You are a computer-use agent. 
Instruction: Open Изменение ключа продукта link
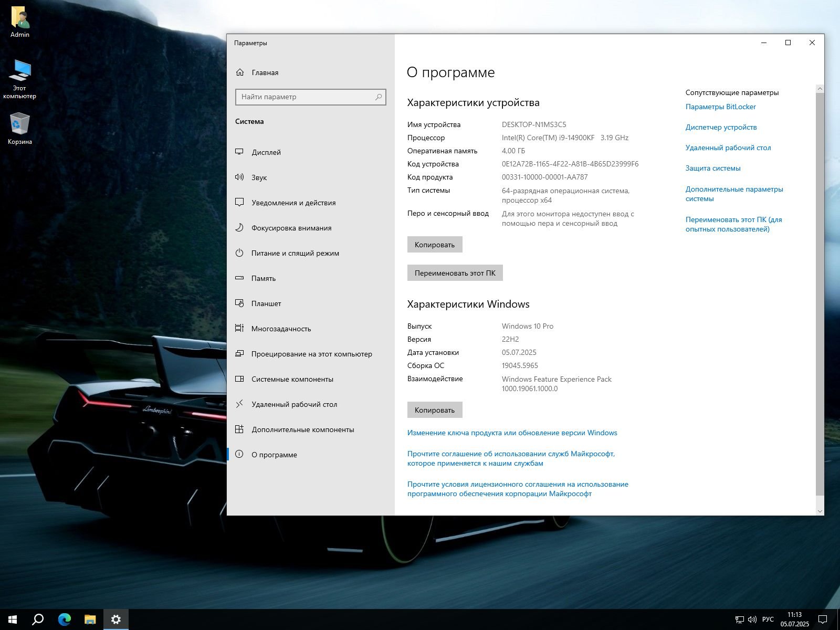[x=512, y=433]
